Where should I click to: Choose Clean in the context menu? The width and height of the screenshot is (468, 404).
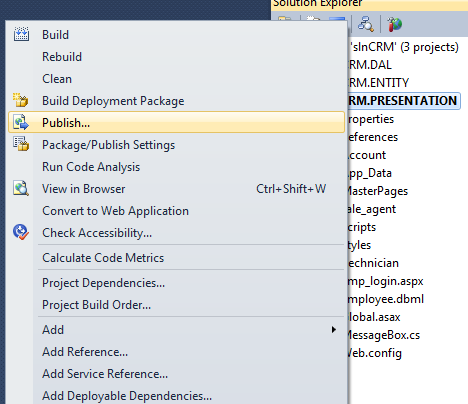57,79
